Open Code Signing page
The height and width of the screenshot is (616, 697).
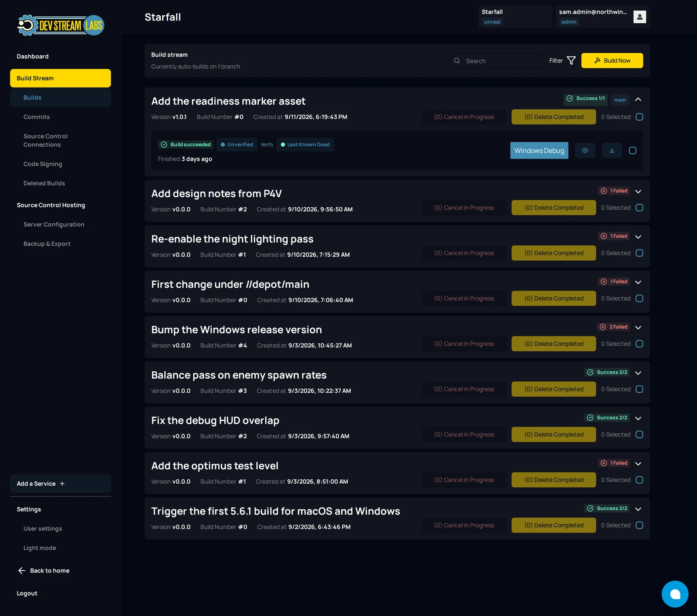click(x=43, y=164)
